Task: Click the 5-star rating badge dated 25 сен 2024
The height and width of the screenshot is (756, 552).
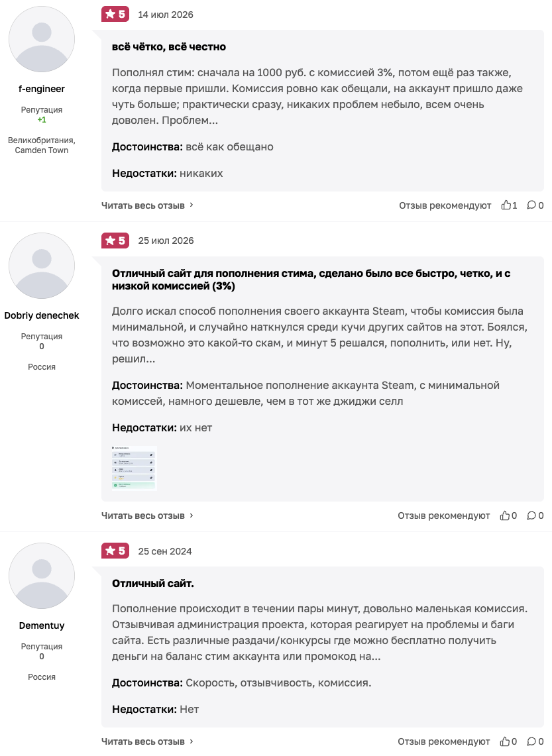Action: tap(115, 551)
